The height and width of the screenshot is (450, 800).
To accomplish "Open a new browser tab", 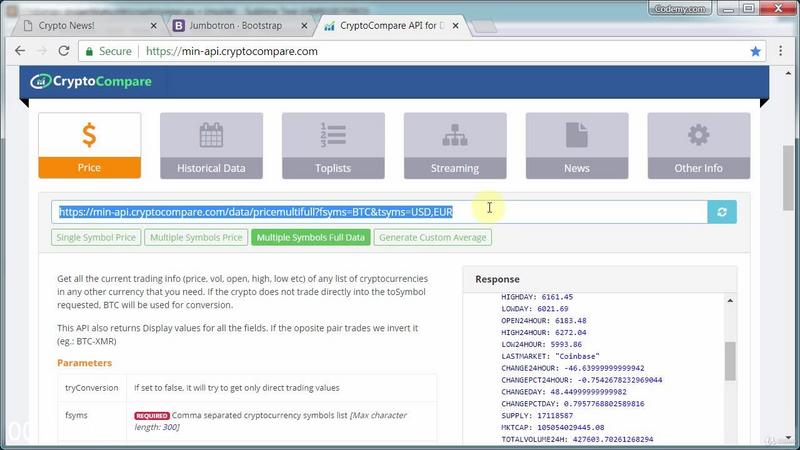I will (483, 27).
